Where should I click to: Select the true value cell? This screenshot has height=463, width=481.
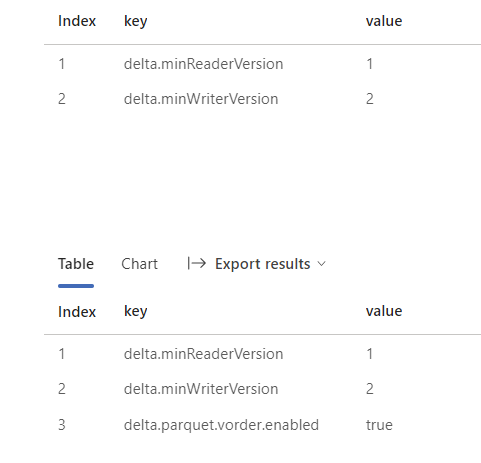coord(379,425)
